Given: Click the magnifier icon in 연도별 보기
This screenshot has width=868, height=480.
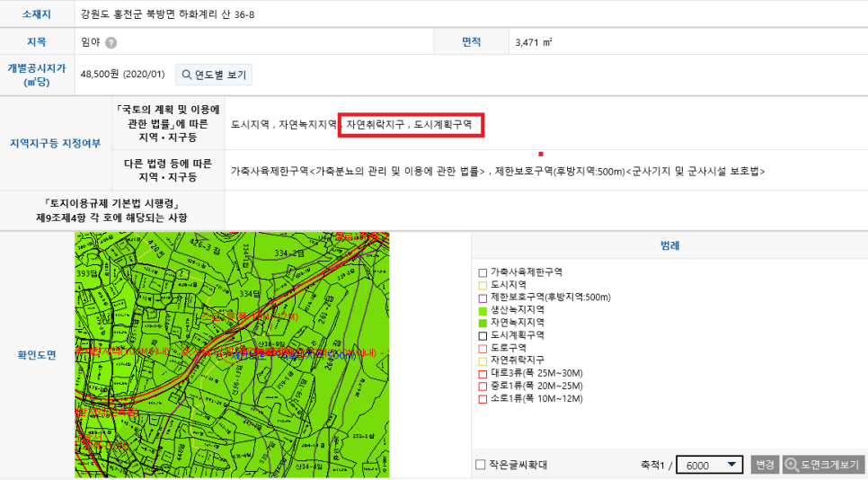Looking at the screenshot, I should point(186,75).
